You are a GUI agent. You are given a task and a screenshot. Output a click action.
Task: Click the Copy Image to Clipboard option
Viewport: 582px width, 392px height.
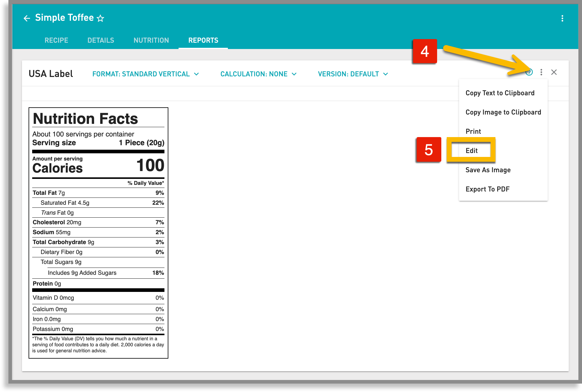(503, 112)
